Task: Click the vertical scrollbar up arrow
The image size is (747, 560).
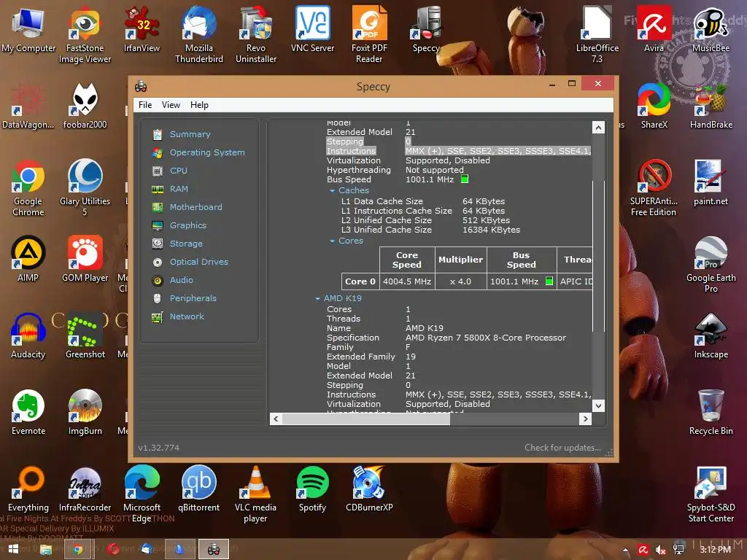Action: tap(598, 127)
